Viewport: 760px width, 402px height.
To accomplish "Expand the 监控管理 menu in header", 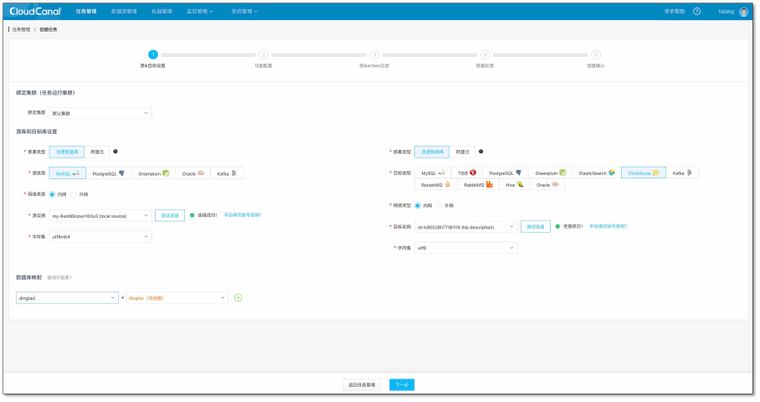I will (x=200, y=11).
